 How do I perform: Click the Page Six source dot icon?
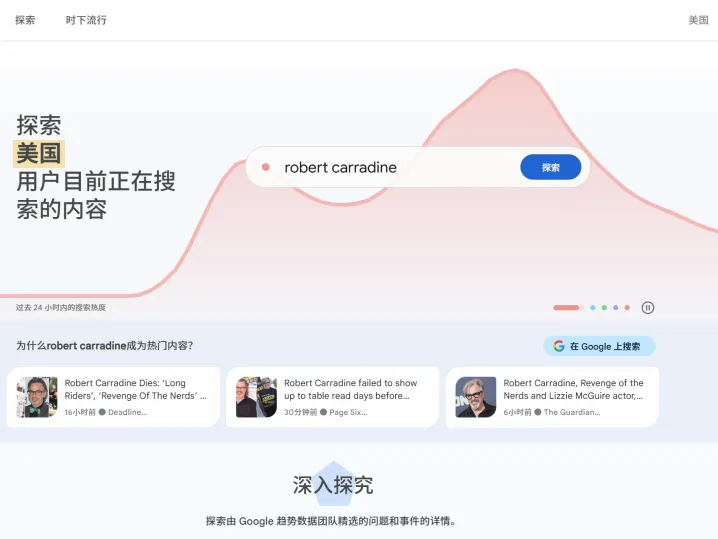click(323, 412)
